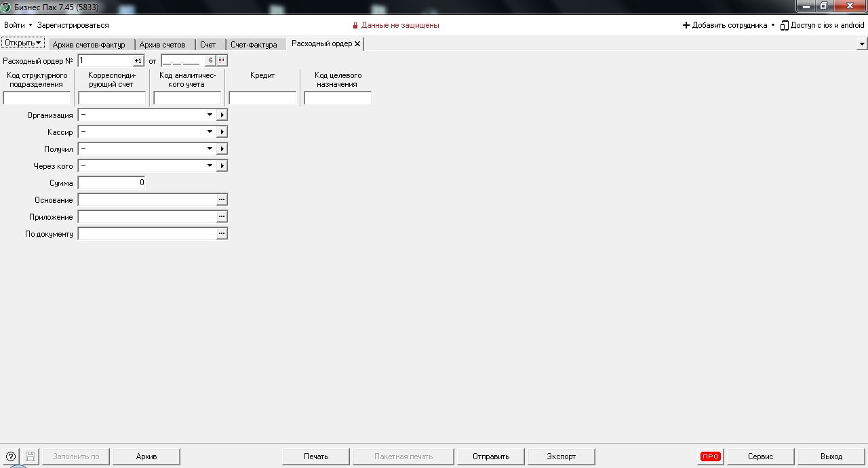Click the Код аналитического учета field
This screenshot has height=468, width=868.
point(187,98)
